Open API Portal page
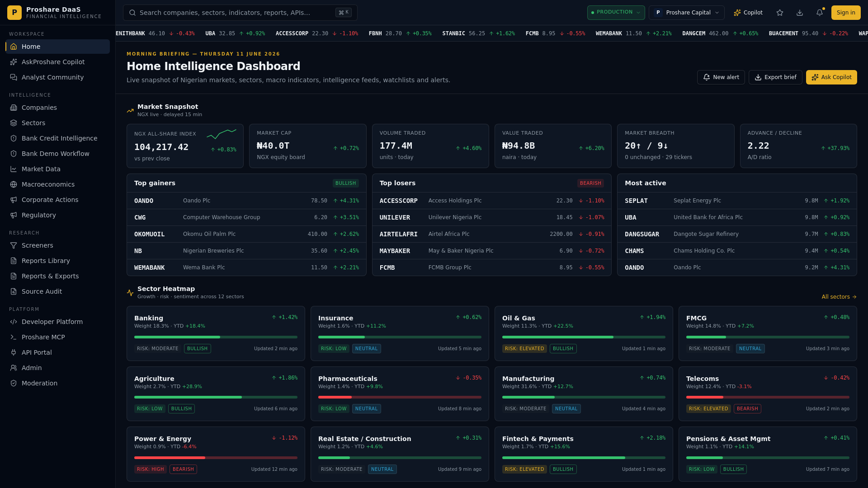 click(58, 352)
